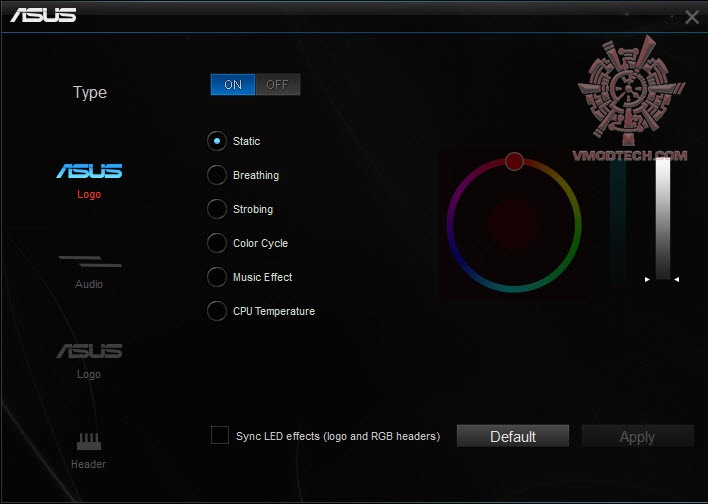Pick the Music Effect option
Screen dimensions: 708x504
[x=217, y=277]
